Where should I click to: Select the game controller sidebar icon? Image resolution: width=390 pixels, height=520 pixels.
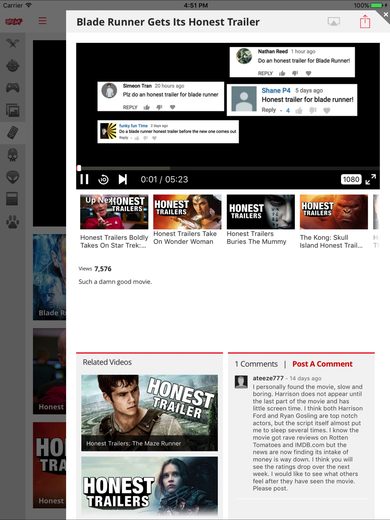(13, 88)
